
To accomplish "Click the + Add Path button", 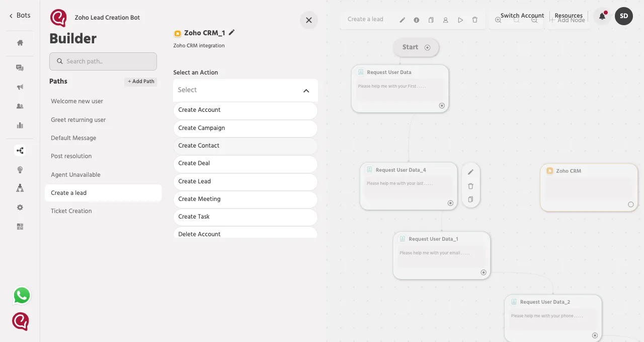I will 141,82.
